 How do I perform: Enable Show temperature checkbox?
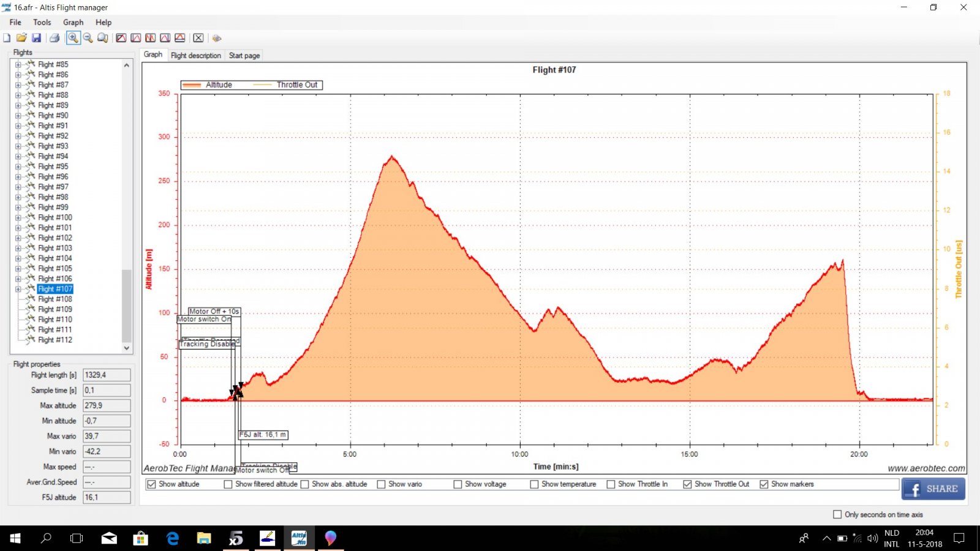[534, 484]
